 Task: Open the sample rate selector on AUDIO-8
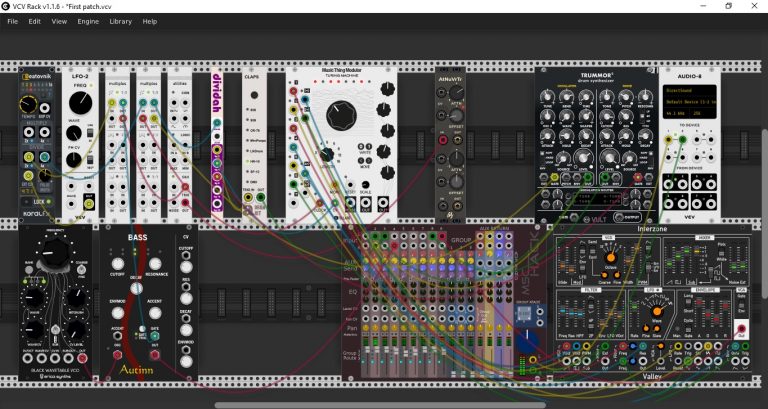[x=674, y=112]
